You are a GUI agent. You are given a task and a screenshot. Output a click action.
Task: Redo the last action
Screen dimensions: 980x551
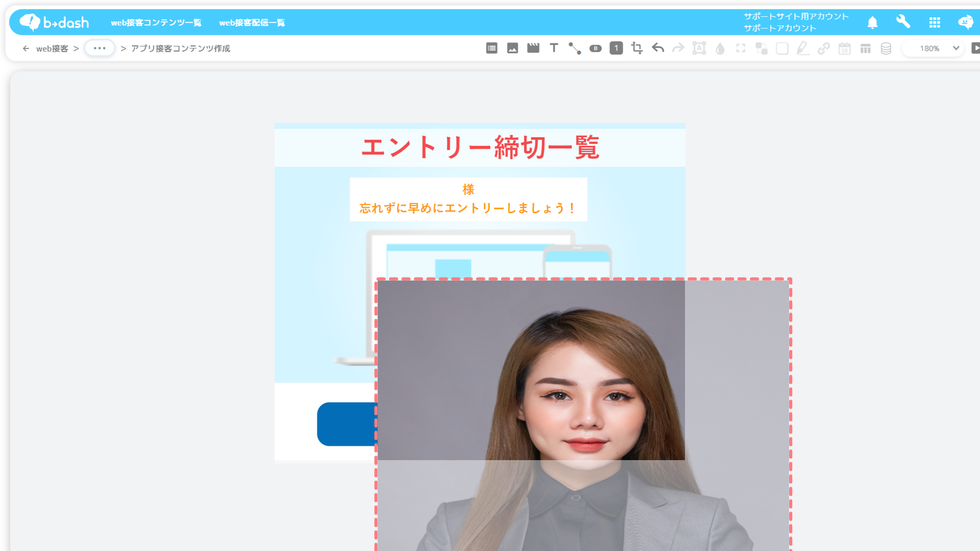pyautogui.click(x=678, y=48)
